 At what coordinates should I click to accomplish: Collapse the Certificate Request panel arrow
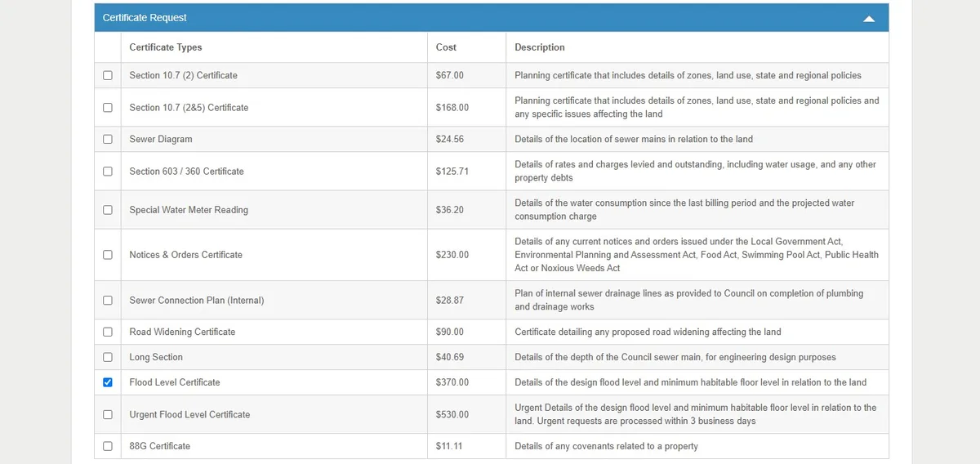point(869,18)
